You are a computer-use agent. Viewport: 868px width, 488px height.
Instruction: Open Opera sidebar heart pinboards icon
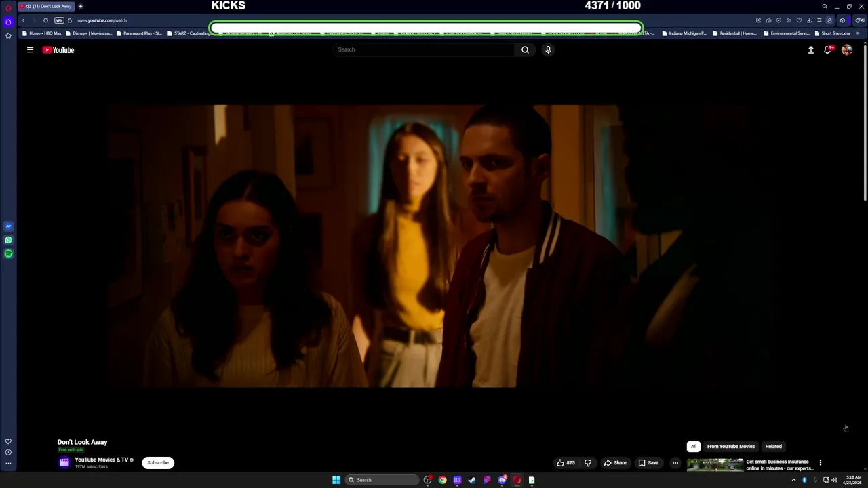[x=8, y=441]
